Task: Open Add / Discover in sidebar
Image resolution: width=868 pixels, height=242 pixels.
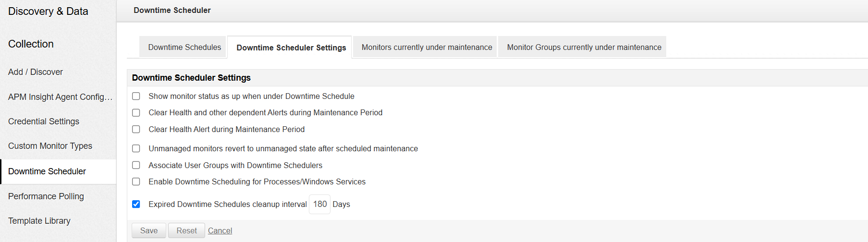Action: [x=36, y=72]
